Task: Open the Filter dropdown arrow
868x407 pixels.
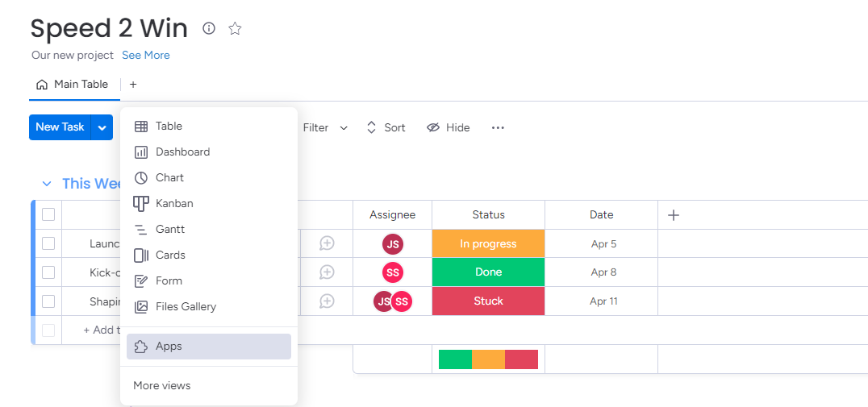Action: pos(344,128)
